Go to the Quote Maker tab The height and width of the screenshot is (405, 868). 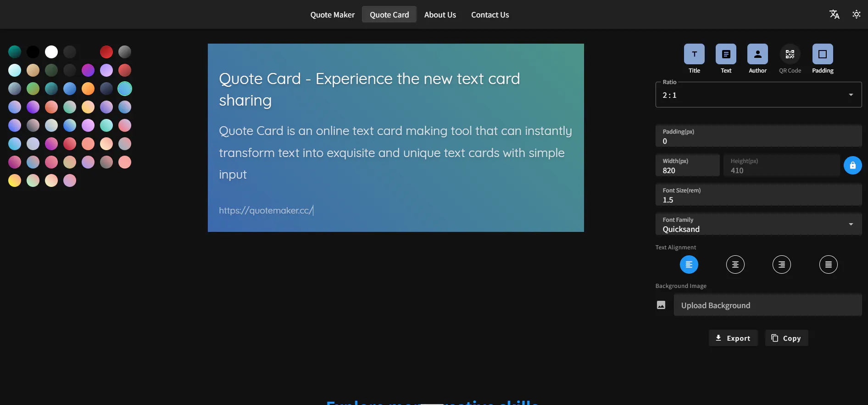[332, 15]
